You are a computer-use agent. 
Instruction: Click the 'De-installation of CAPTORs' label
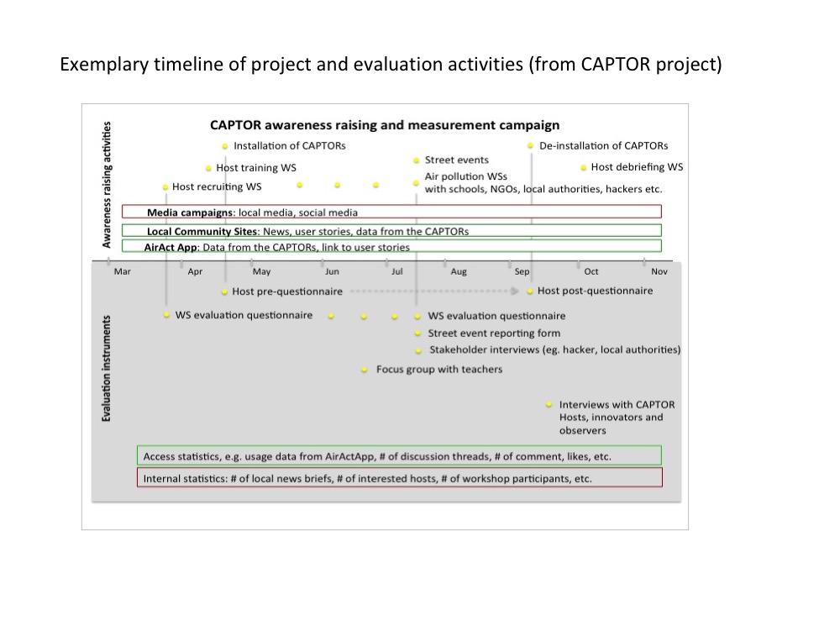pyautogui.click(x=604, y=145)
